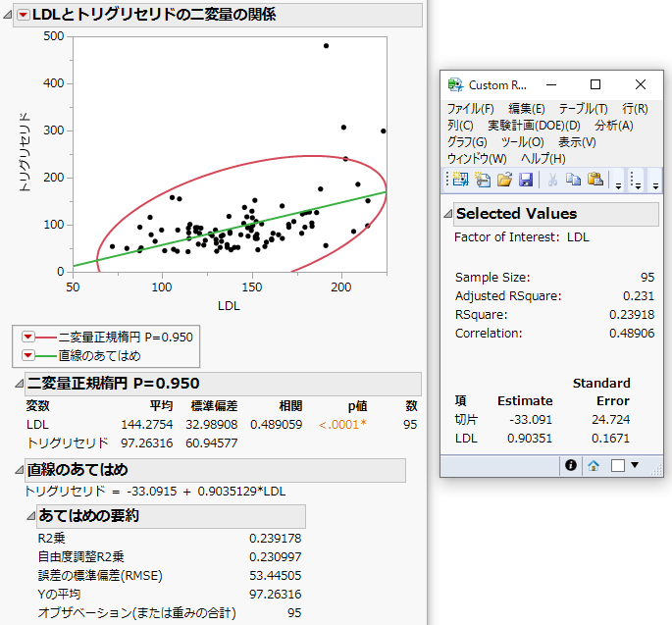Open the 編集(E) menu
The height and width of the screenshot is (625, 672).
pos(526,109)
